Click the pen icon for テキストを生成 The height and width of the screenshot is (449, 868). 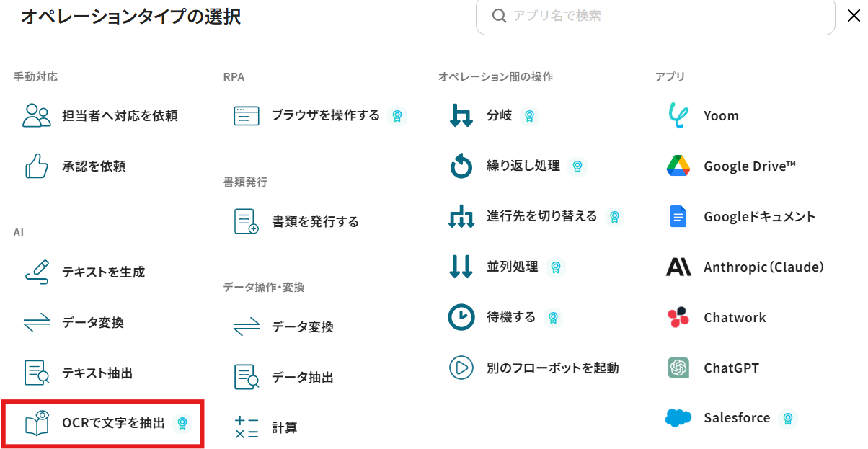click(37, 272)
